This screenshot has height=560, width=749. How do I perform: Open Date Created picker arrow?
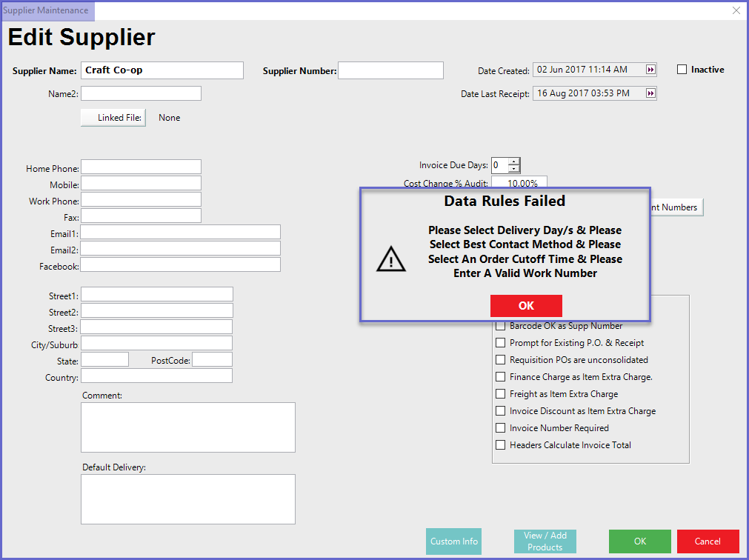[650, 70]
